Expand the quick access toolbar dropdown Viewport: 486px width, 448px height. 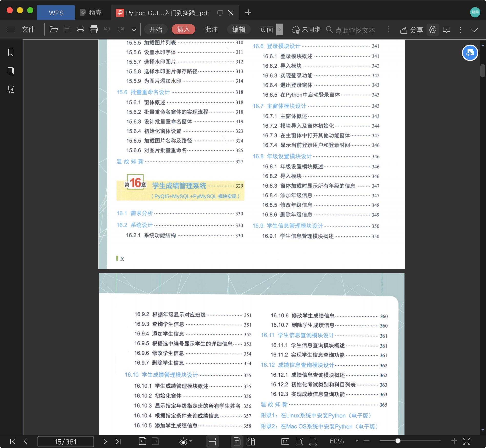pos(134,30)
